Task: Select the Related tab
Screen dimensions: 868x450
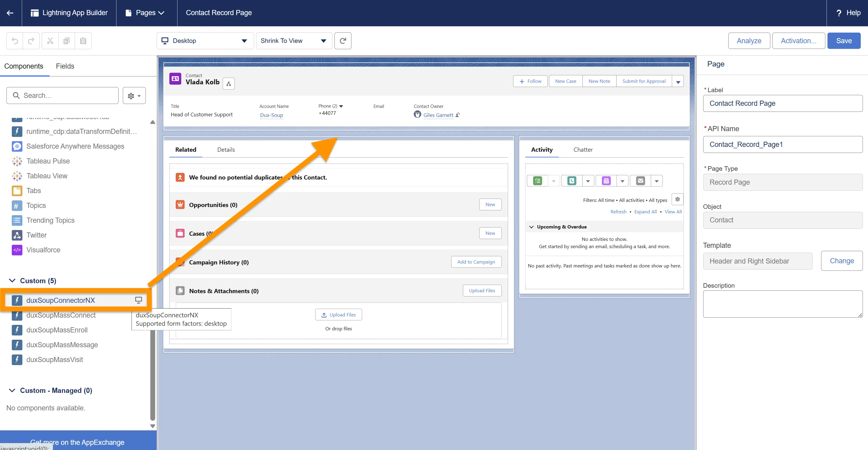Action: click(186, 150)
